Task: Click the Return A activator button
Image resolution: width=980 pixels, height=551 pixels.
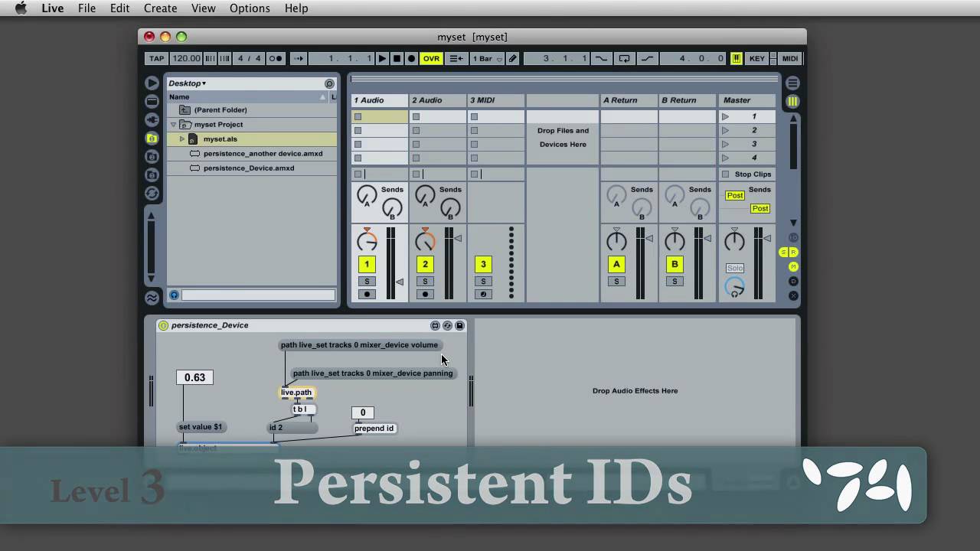Action: point(616,265)
